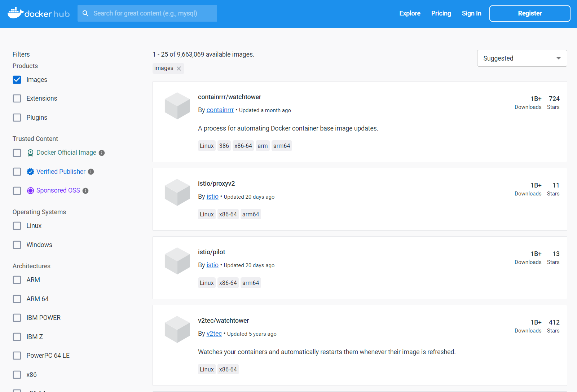Screen dimensions: 577x392
Task: Toggle the ARM architecture checkbox
Action: (x=17, y=280)
